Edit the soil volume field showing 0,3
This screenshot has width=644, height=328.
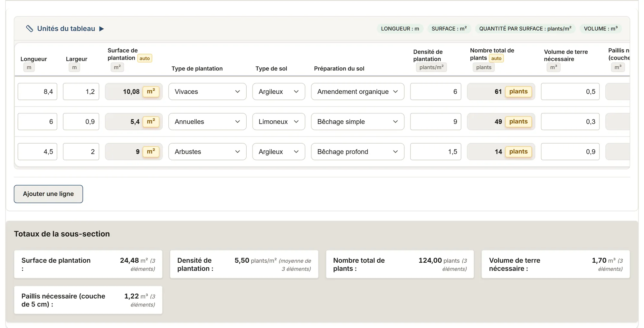tap(570, 122)
